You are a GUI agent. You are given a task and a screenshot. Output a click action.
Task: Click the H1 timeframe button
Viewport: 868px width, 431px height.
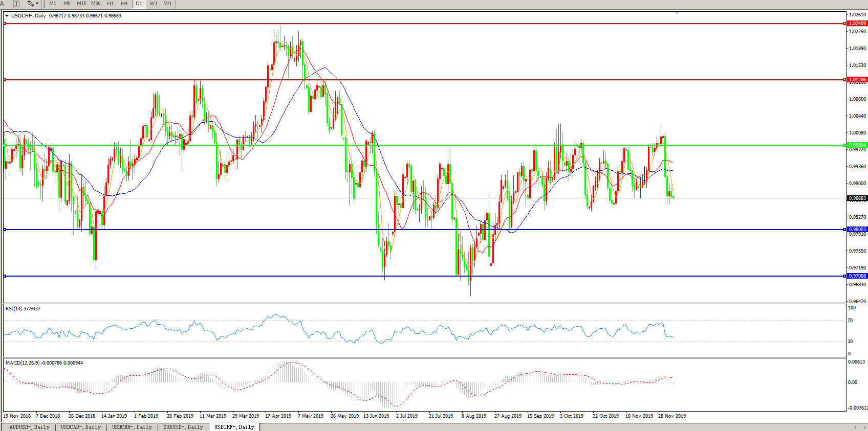111,4
